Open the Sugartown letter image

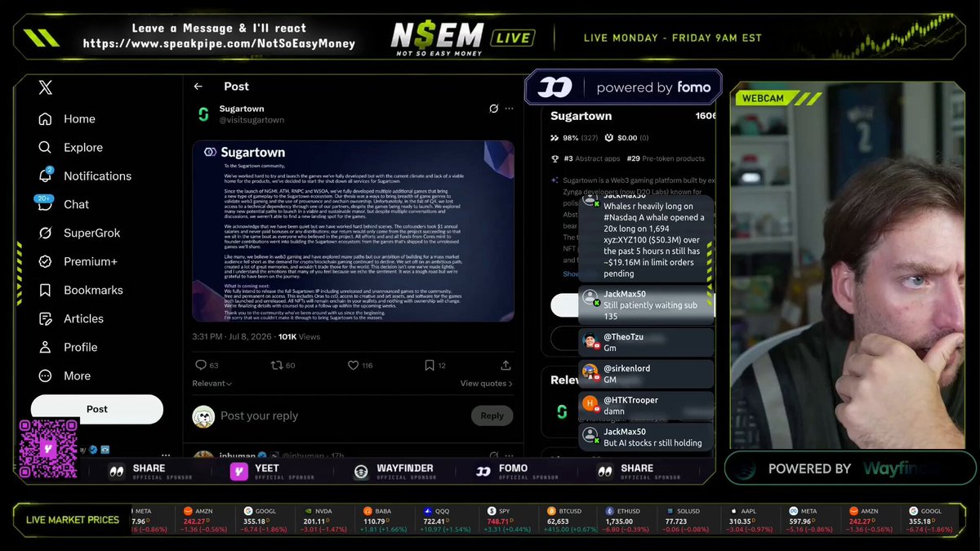pyautogui.click(x=353, y=231)
